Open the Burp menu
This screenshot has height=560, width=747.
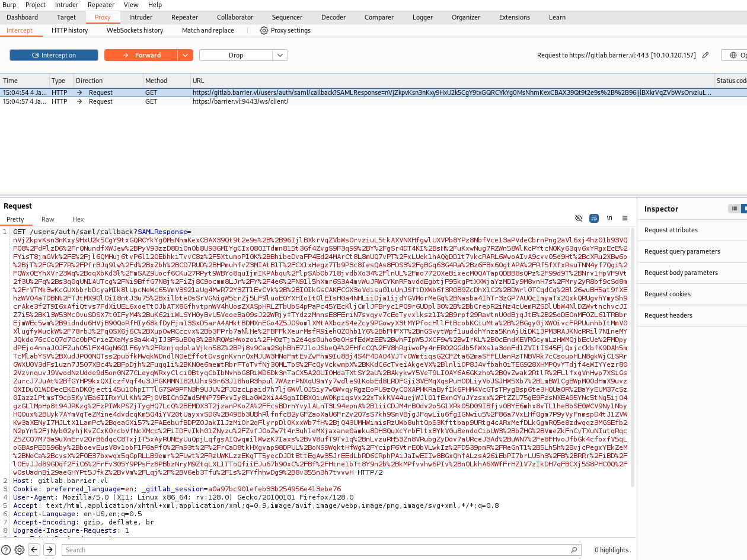click(9, 5)
